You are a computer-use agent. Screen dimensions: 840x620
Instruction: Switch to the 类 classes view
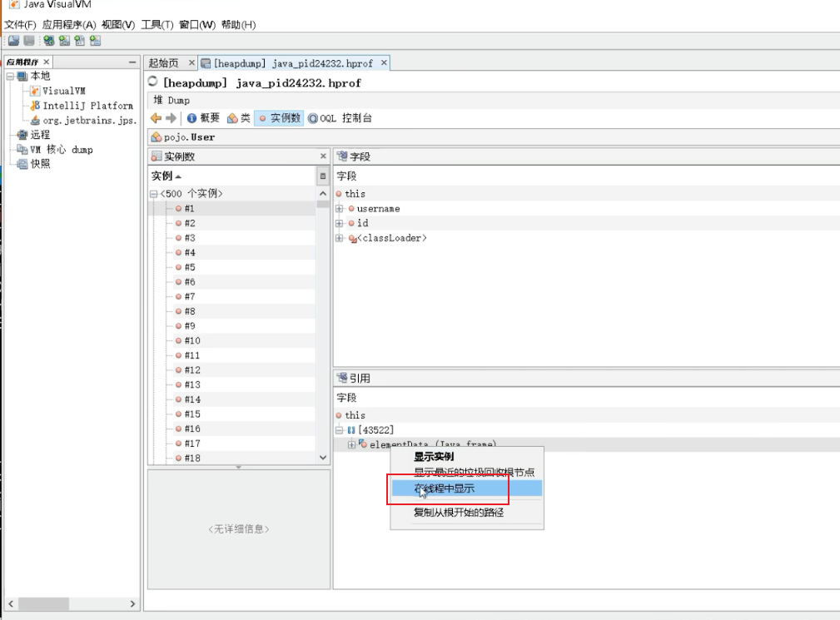tap(238, 118)
